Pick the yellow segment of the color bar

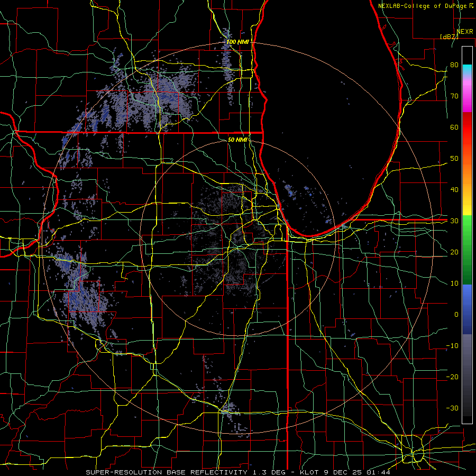[x=467, y=206]
